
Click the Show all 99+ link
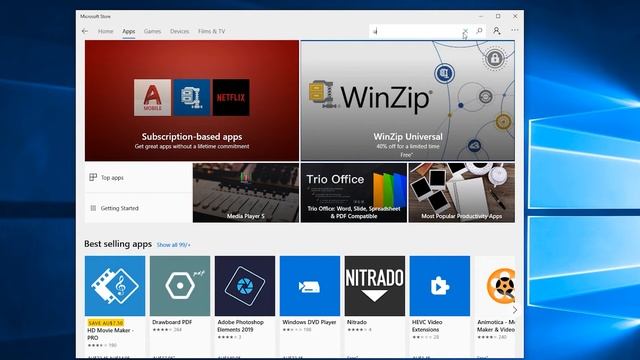(x=173, y=245)
